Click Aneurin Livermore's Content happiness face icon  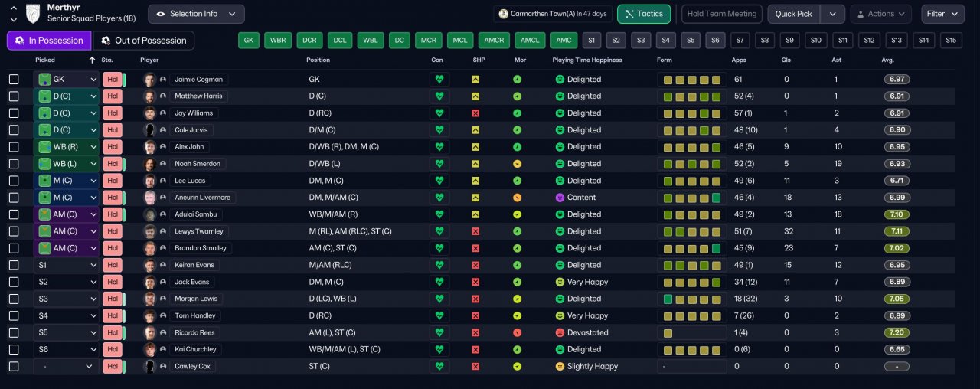tap(559, 198)
